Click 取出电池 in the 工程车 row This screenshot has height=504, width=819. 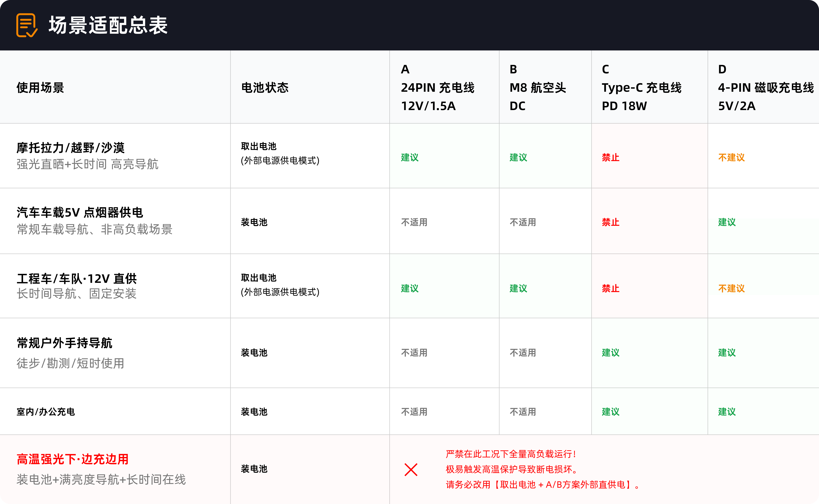coord(259,278)
